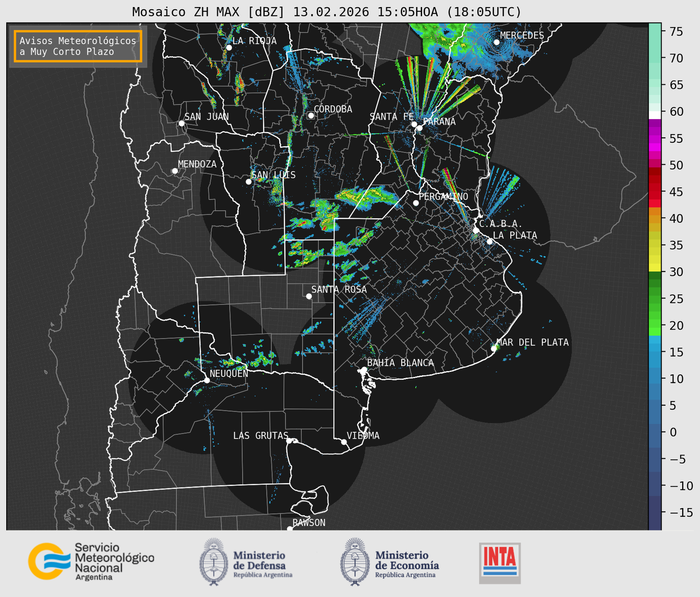The height and width of the screenshot is (597, 700).
Task: Click the Bahía Blanca city label
Action: tap(400, 362)
